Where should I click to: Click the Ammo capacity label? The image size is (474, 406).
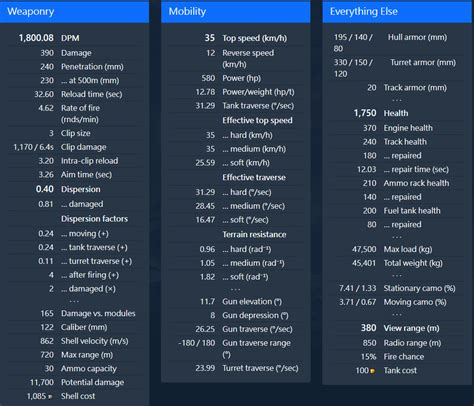point(89,369)
